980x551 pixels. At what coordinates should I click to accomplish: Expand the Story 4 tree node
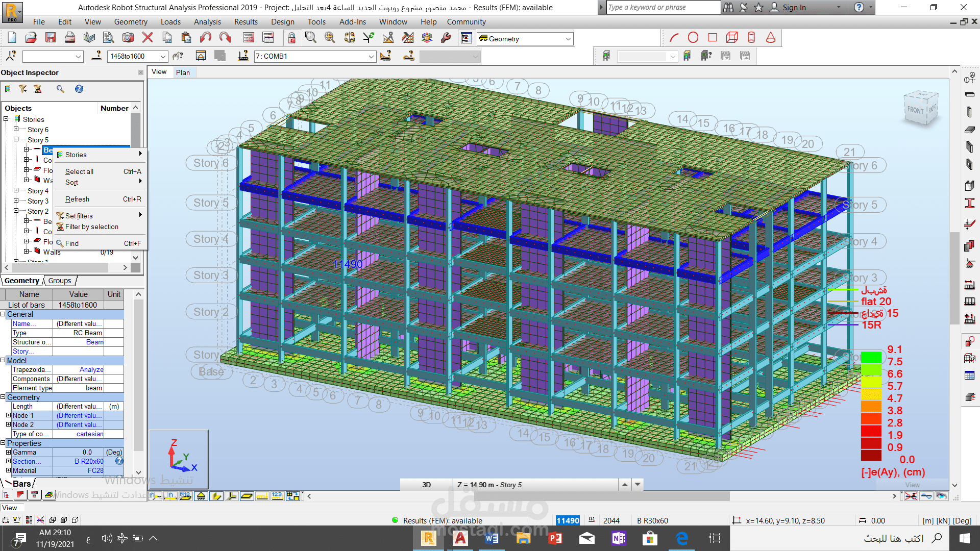16,191
